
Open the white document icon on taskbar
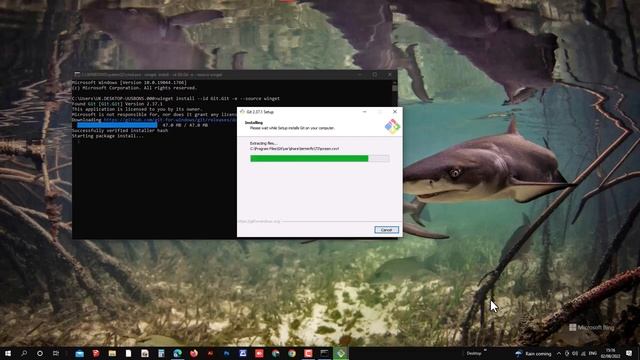pos(129,353)
